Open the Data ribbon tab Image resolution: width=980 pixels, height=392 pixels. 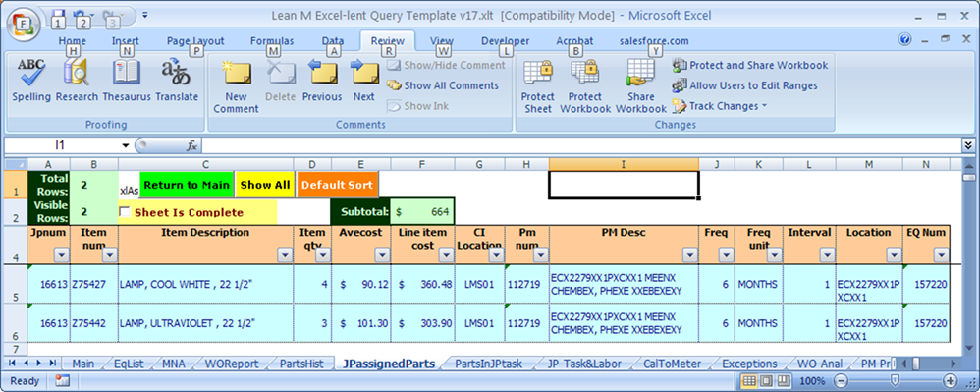(x=333, y=41)
